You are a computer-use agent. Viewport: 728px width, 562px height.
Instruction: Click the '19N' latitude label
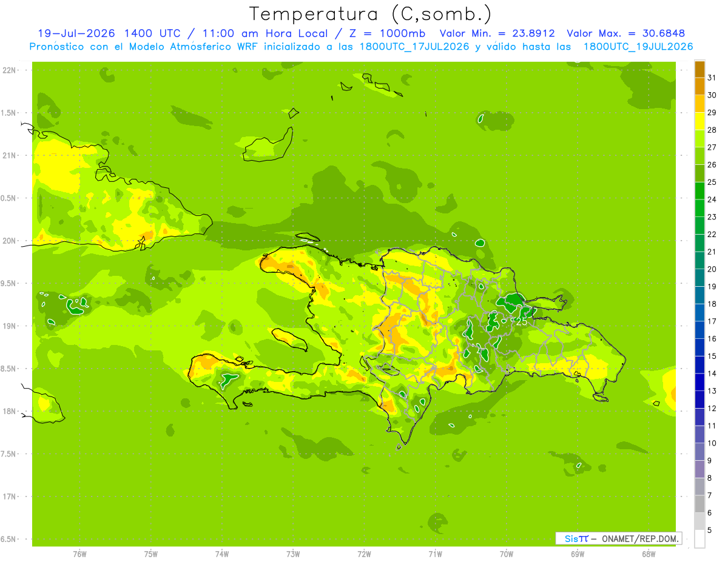pos(9,326)
